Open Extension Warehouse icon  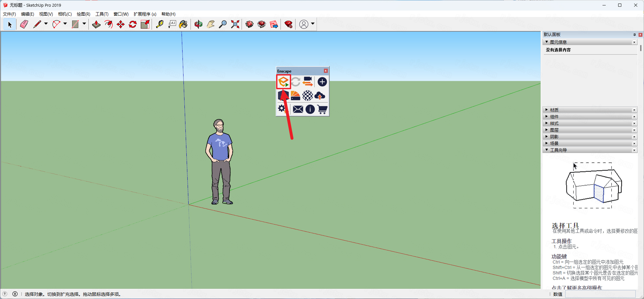coord(262,24)
